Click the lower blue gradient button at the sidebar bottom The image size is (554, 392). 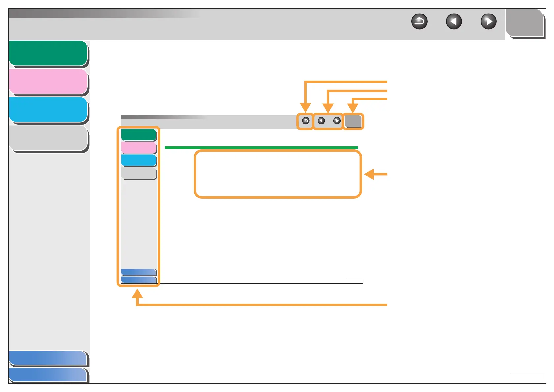(x=48, y=375)
